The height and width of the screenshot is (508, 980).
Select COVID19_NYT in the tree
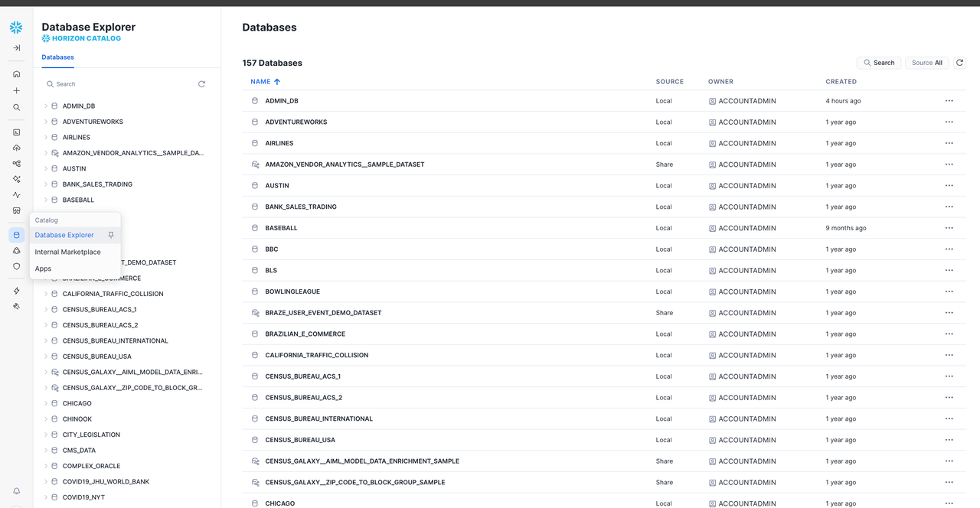[x=83, y=497]
